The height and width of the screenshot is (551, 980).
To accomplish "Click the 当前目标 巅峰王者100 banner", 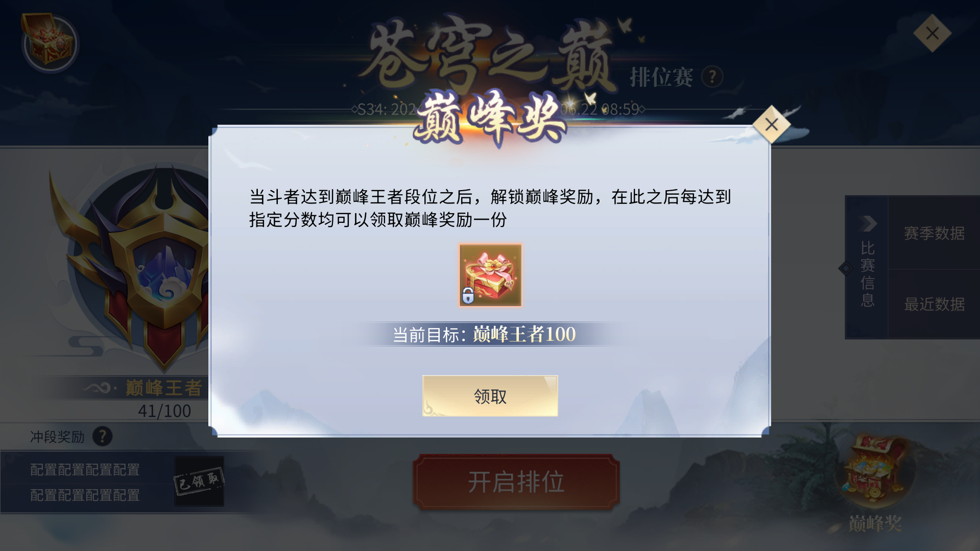I will coord(484,334).
